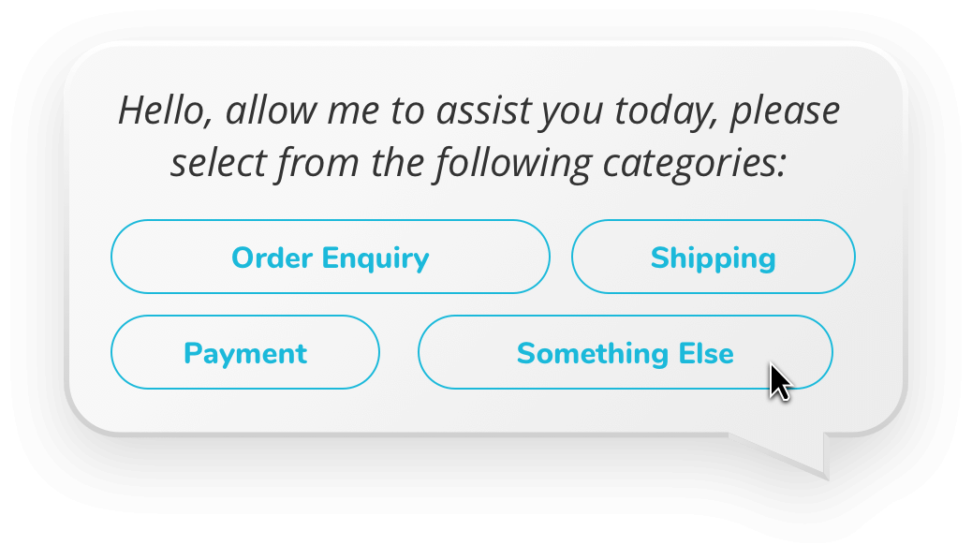Pick the Payment option
Image resolution: width=972 pixels, height=560 pixels.
[x=245, y=352]
